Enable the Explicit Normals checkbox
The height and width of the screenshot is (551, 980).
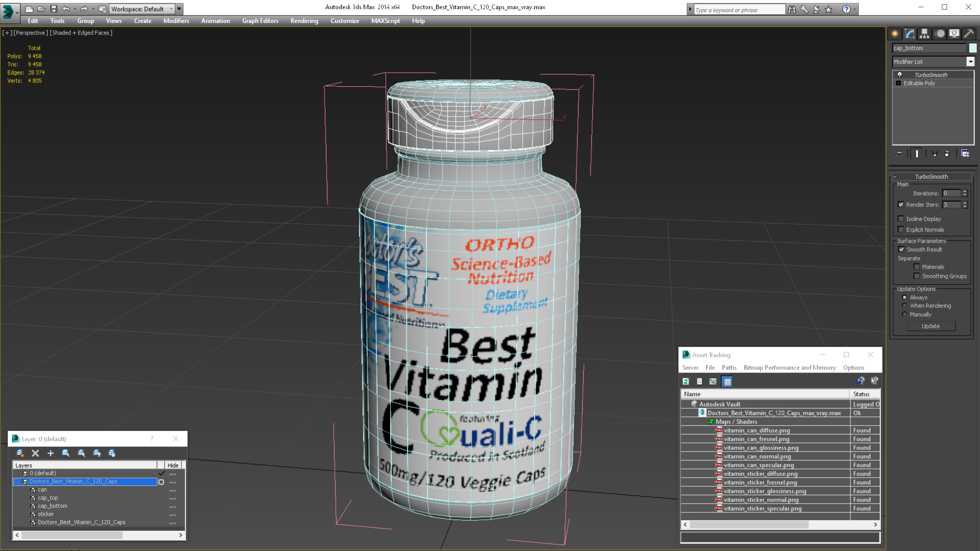click(x=901, y=229)
